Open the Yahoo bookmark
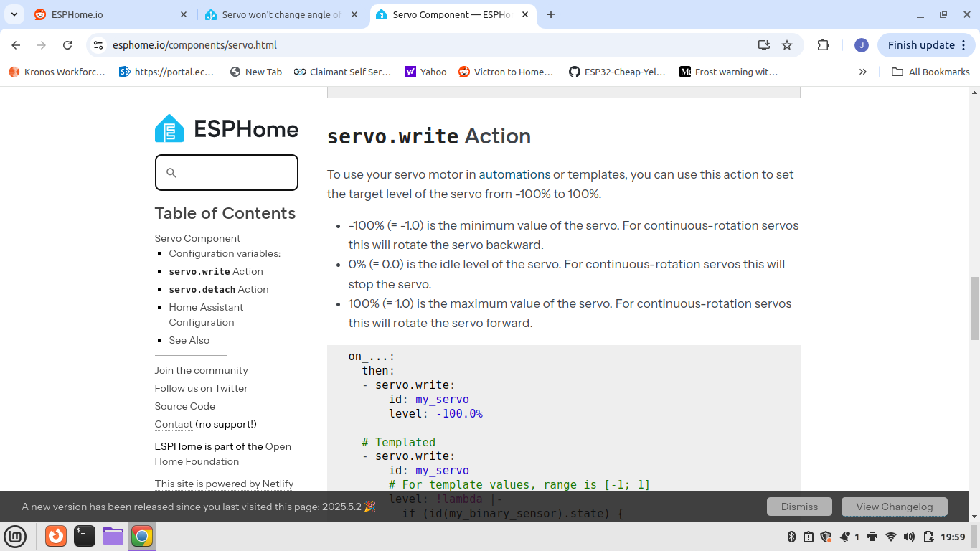 click(x=425, y=72)
